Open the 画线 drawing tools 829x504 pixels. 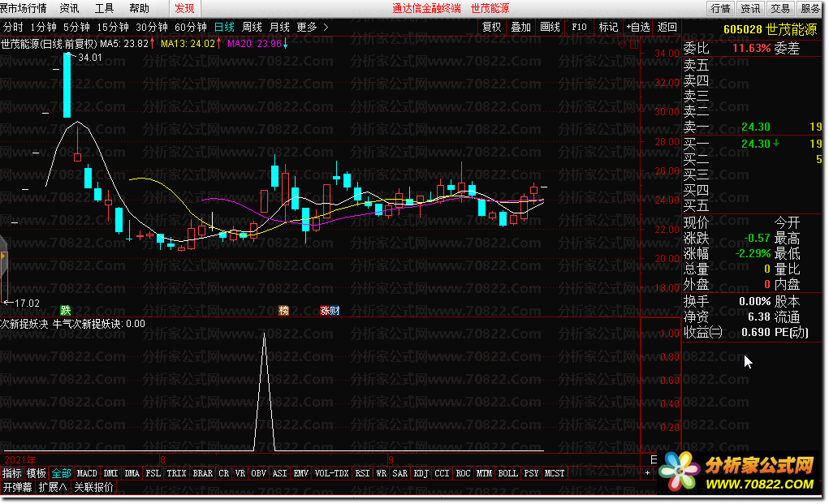[x=550, y=27]
